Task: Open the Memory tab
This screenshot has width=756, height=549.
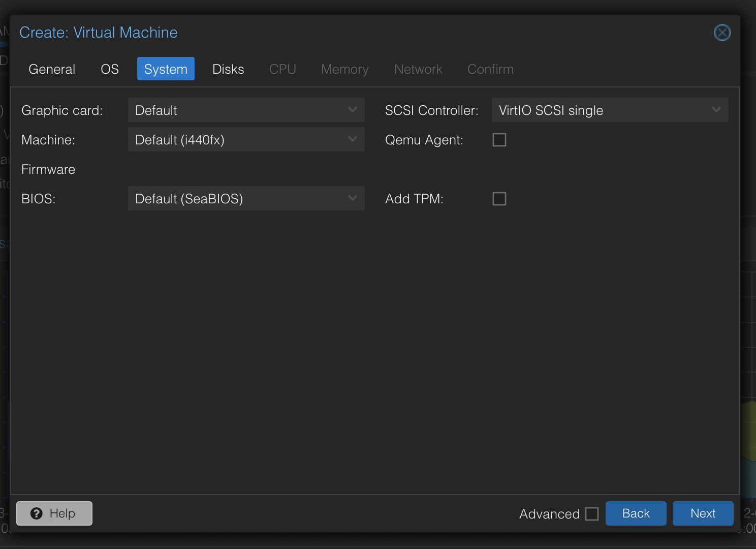Action: click(x=345, y=69)
